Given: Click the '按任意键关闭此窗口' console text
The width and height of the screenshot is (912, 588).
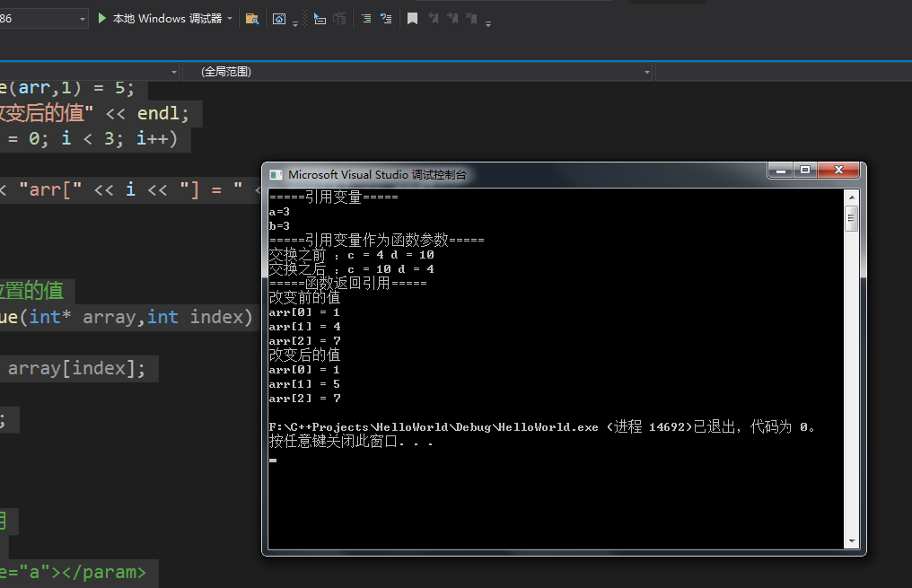Looking at the screenshot, I should click(351, 442).
